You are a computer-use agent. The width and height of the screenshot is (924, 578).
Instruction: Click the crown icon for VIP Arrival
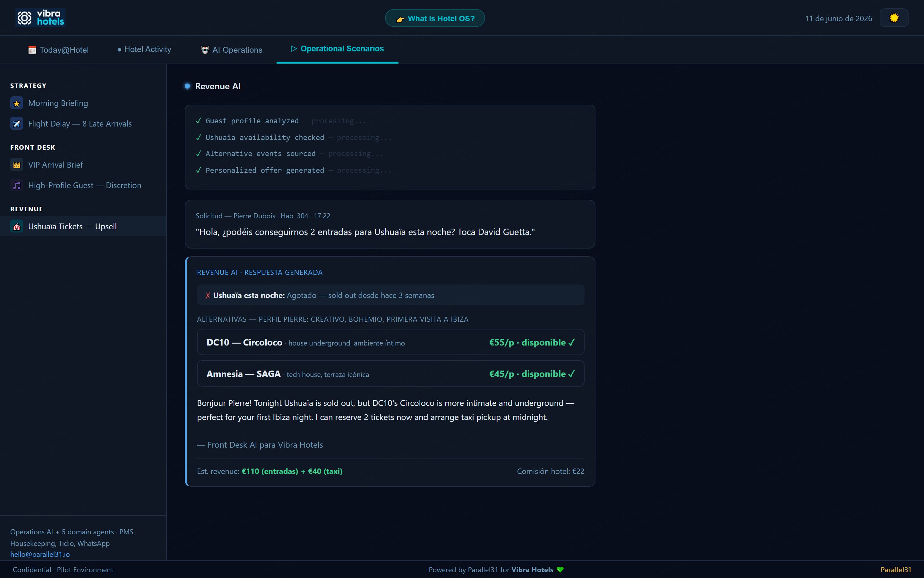coord(17,165)
